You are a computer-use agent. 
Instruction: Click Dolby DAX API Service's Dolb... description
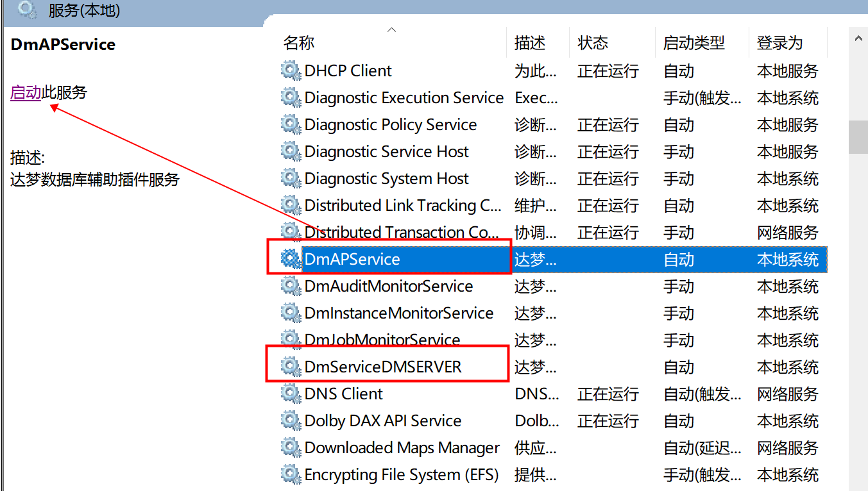(536, 420)
